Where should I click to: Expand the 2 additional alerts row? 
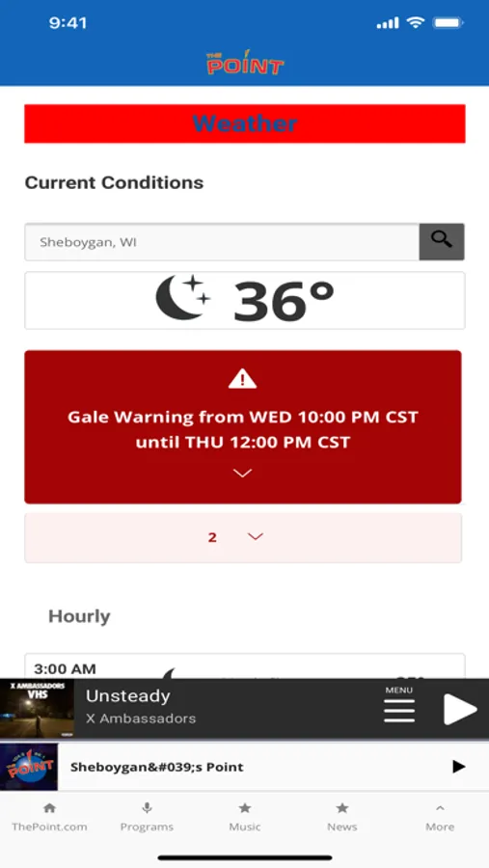point(243,537)
